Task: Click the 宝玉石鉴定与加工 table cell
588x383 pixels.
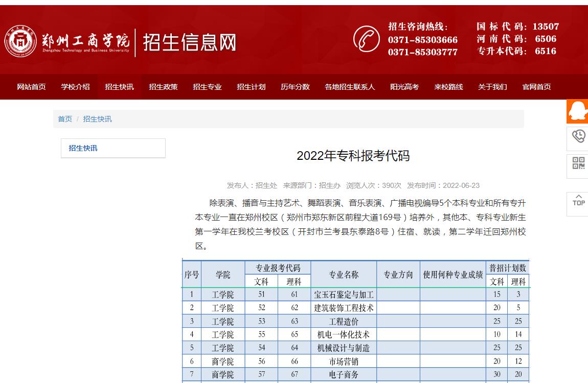Action: [344, 295]
